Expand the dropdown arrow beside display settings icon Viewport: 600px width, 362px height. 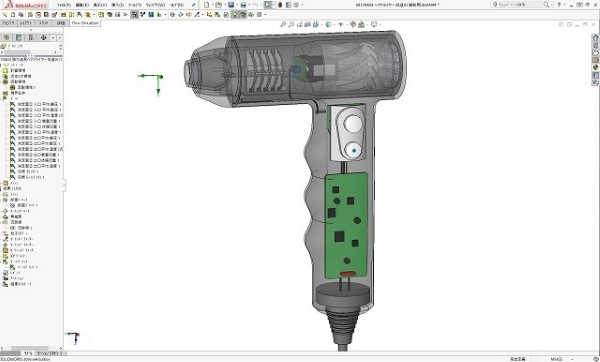pos(379,24)
